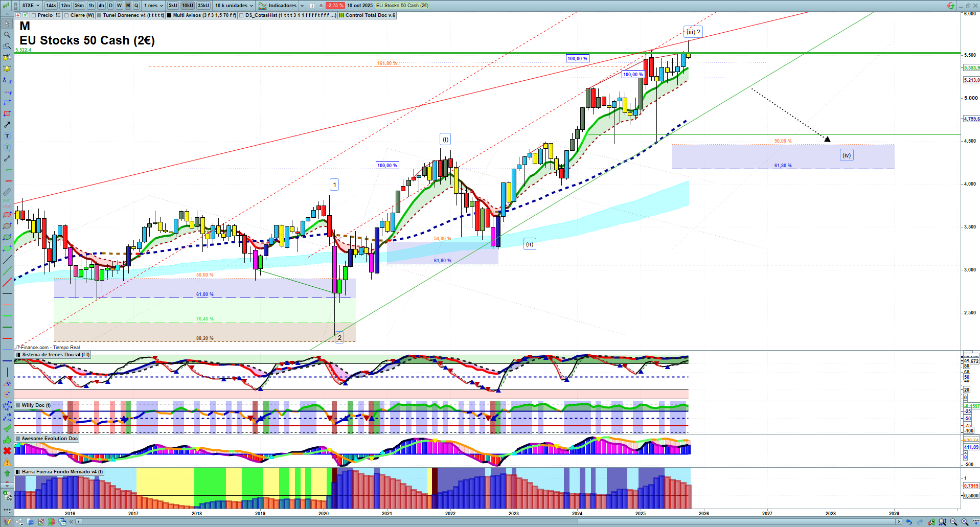Set history to 35kU units
Image resolution: width=980 pixels, height=527 pixels.
203,6
